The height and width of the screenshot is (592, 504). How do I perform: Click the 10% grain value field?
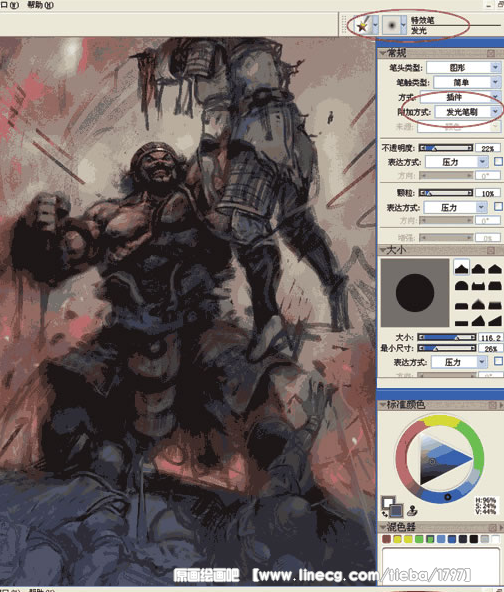(x=488, y=193)
